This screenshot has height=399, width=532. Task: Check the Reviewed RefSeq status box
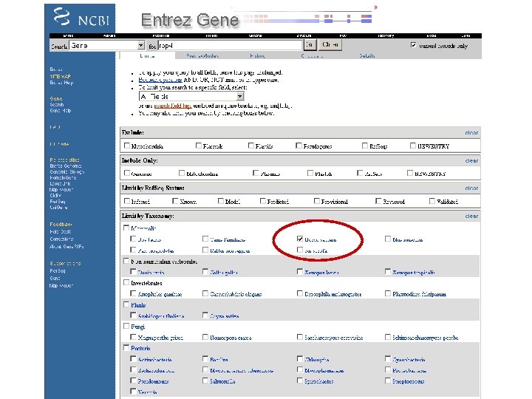click(378, 201)
